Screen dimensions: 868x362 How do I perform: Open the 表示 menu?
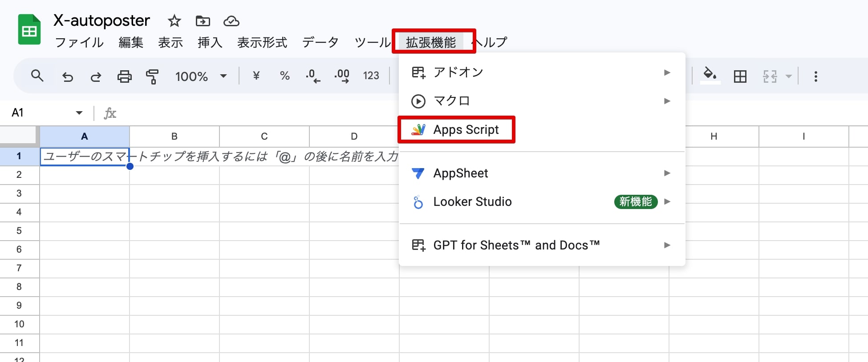coord(170,42)
